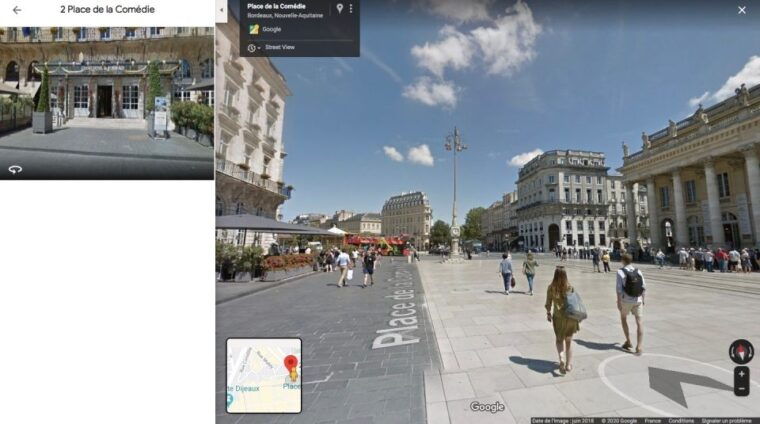Zoom in with the plus button

741,374
